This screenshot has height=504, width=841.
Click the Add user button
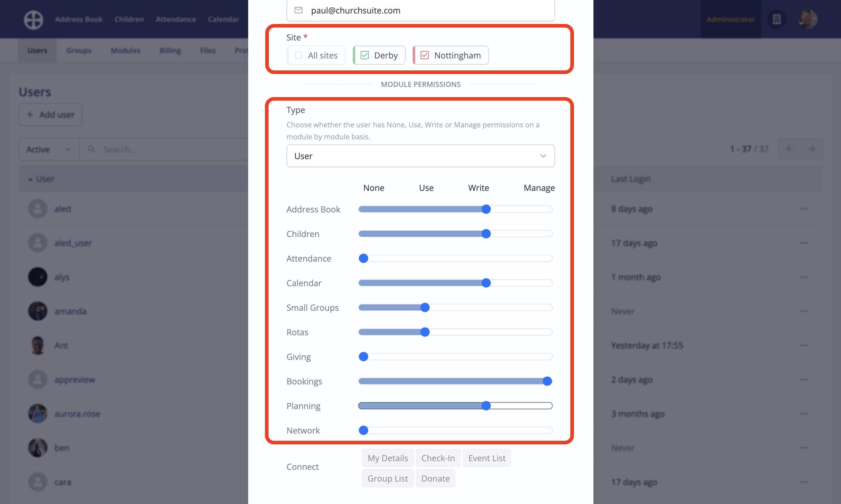50,114
